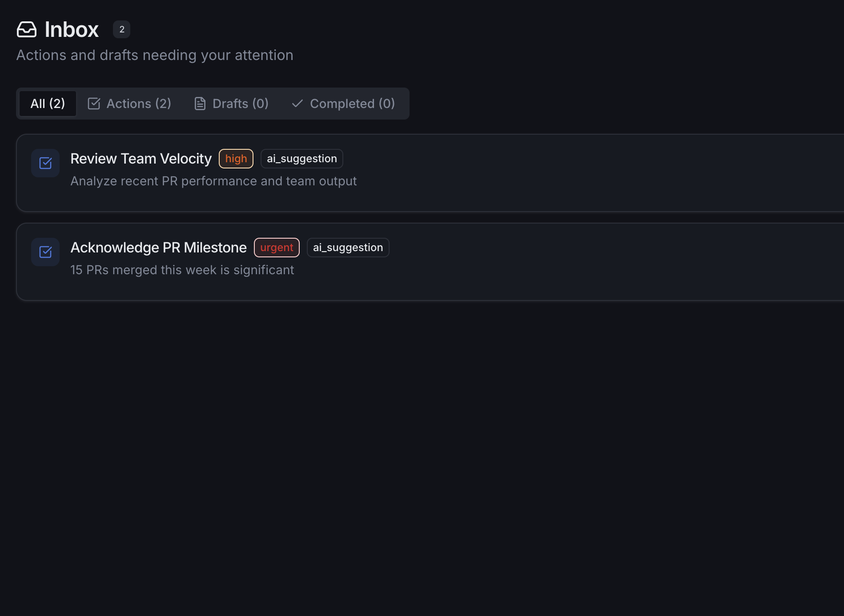Switch to the Actions tab
This screenshot has height=616, width=844.
coord(129,103)
